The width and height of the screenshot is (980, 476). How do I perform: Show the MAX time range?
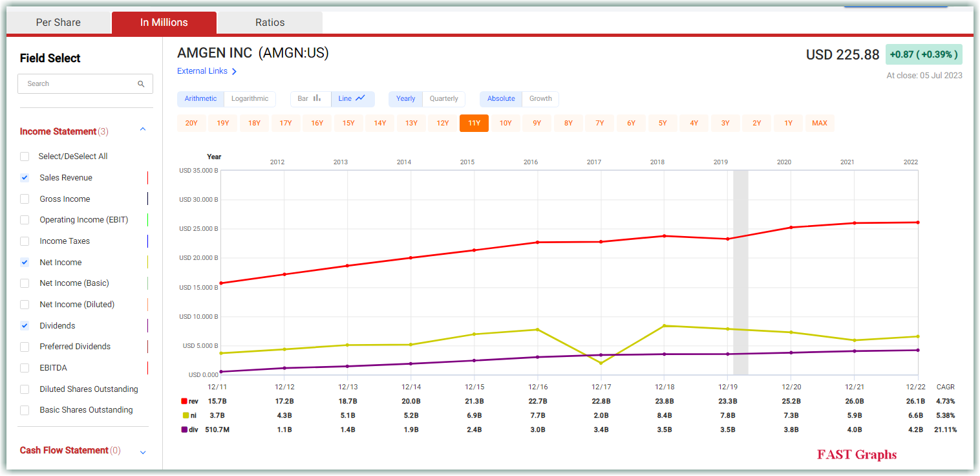820,124
